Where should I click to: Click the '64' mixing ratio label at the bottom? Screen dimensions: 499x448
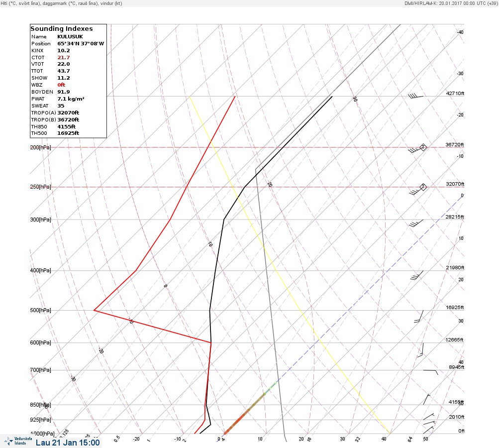click(410, 440)
